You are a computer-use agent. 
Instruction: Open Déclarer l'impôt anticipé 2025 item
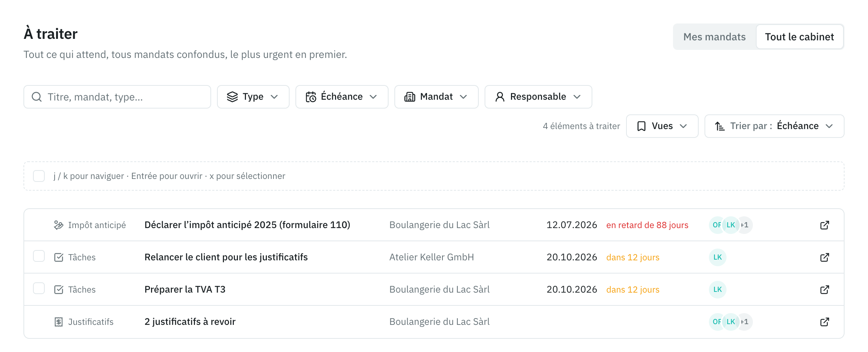[x=247, y=225]
